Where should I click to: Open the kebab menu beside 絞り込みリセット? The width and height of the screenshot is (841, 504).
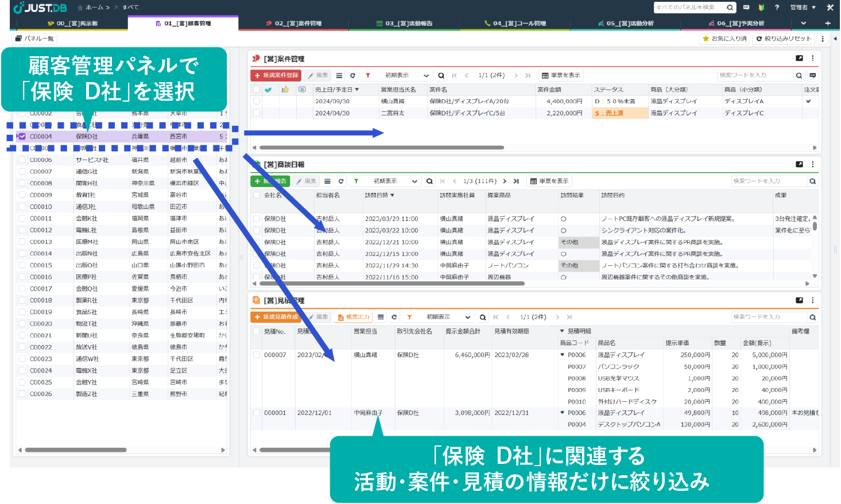[x=823, y=38]
